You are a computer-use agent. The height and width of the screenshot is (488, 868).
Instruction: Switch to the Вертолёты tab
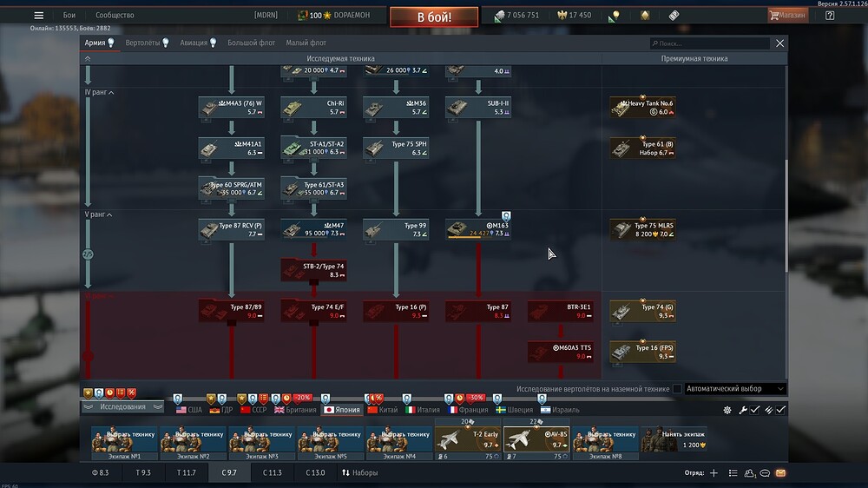(147, 43)
